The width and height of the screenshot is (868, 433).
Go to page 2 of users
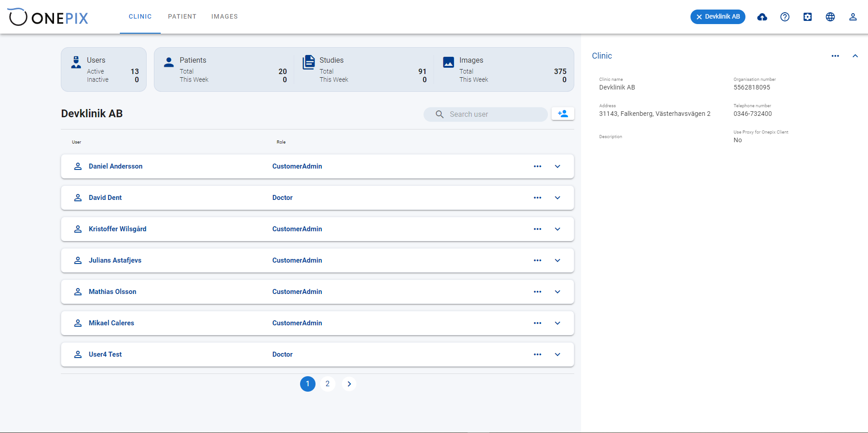pos(328,384)
